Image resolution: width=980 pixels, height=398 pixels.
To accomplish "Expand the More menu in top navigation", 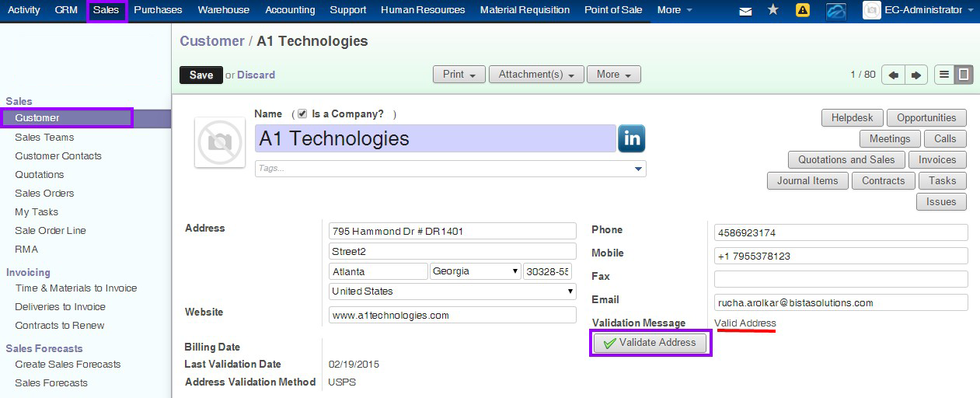I will pyautogui.click(x=674, y=10).
